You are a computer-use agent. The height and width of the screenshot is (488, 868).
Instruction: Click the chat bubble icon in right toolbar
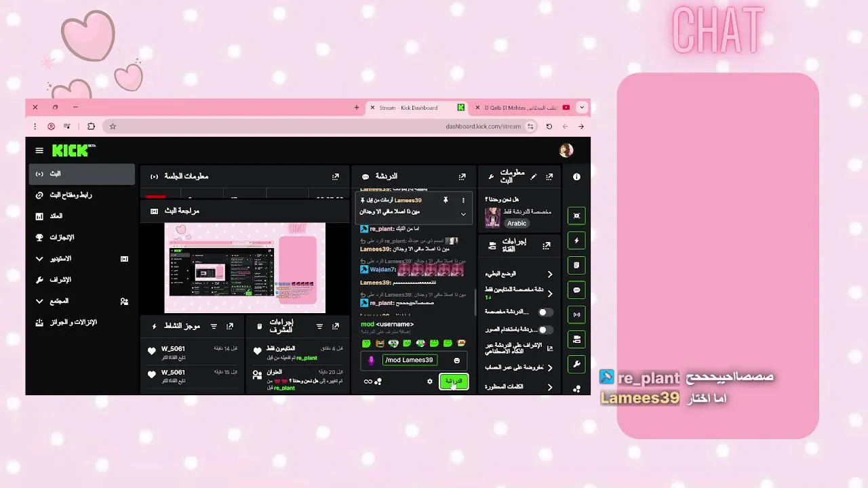[x=576, y=290]
